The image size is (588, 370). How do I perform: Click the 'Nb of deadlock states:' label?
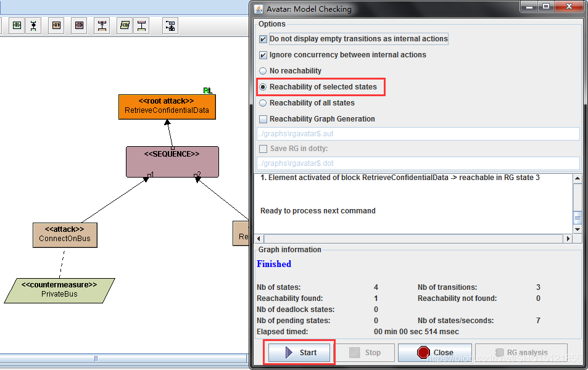(x=296, y=310)
